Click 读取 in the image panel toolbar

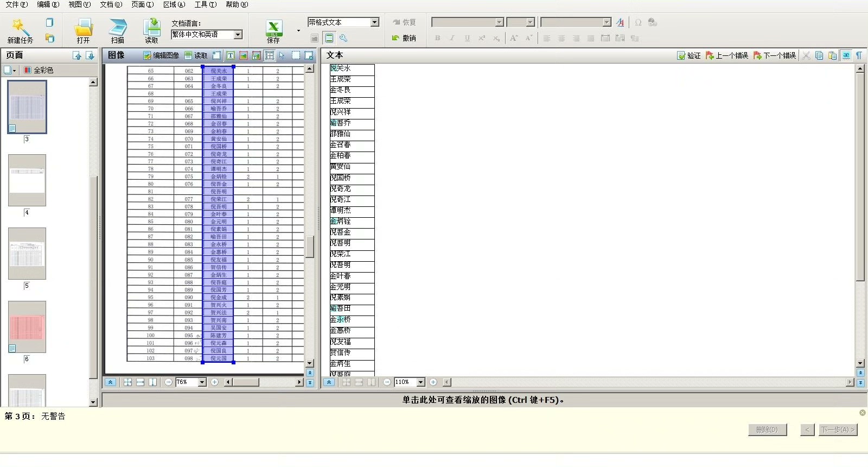click(x=196, y=55)
